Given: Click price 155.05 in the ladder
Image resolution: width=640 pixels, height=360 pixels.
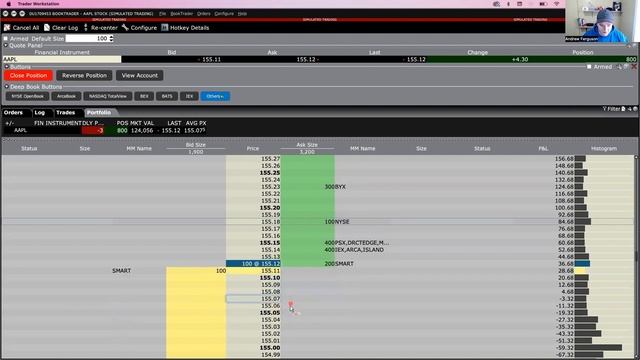Looking at the screenshot, I should 270,313.
